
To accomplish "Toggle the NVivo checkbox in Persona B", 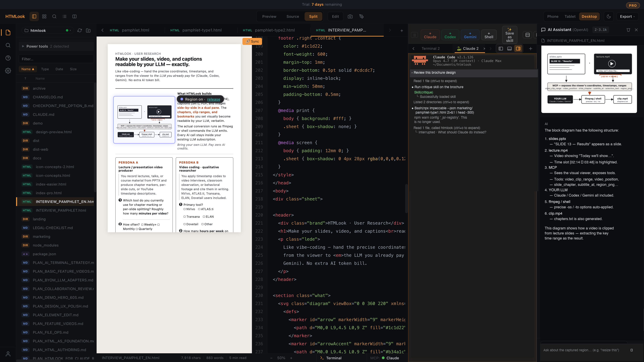I will pos(185,209).
